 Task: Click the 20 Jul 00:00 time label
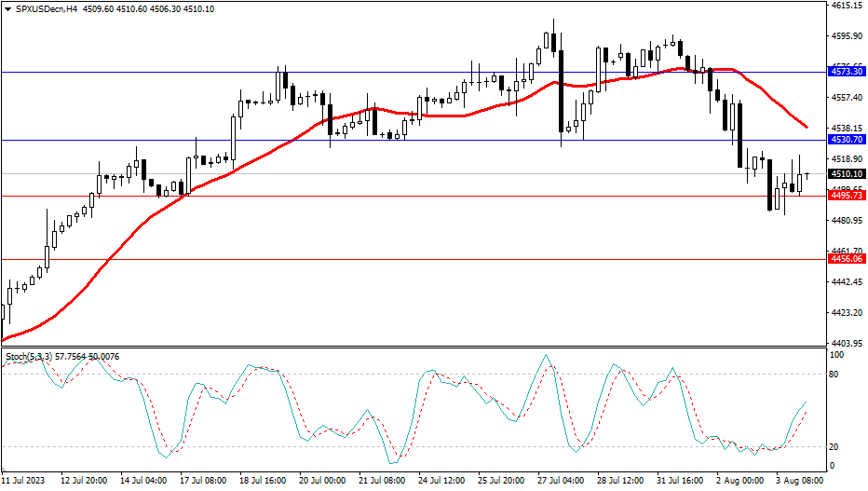pyautogui.click(x=322, y=481)
